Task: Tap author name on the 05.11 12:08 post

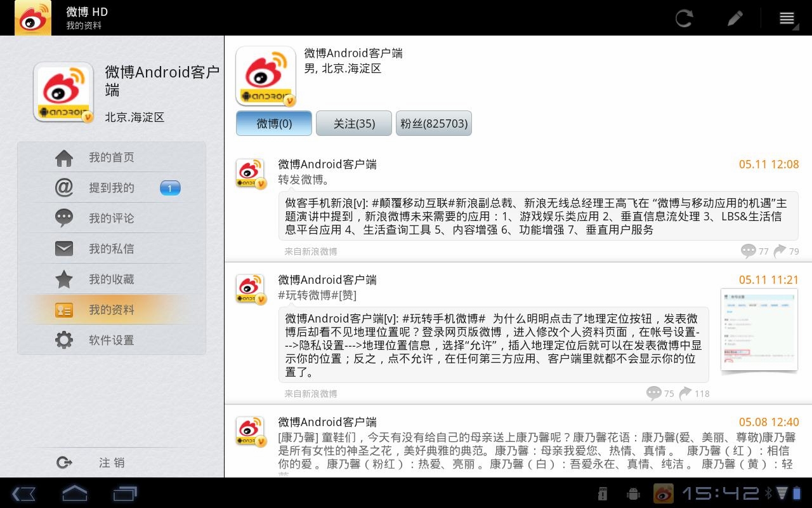Action: (327, 164)
